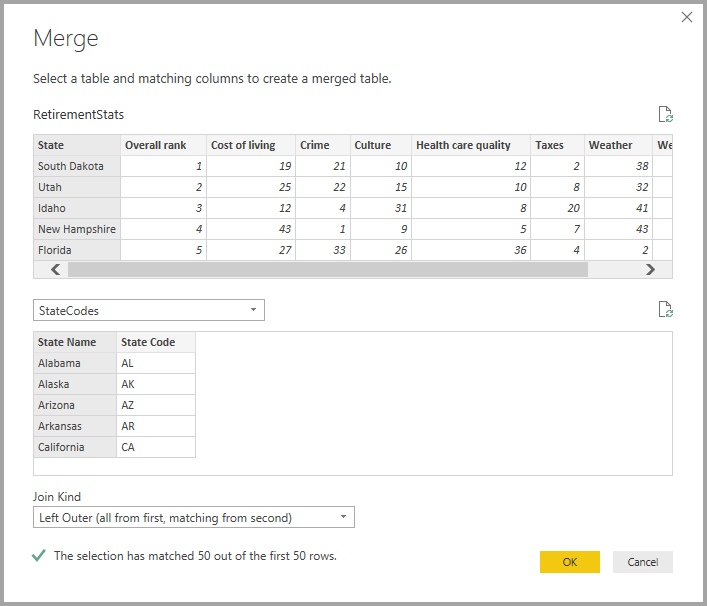Click the scrollbar's left arrow
This screenshot has height=606, width=707.
point(55,270)
